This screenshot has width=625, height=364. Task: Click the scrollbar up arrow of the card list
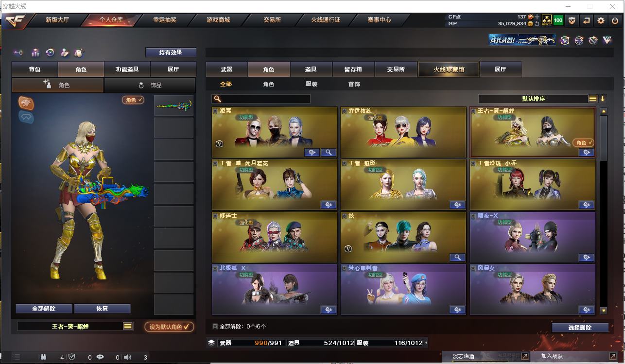(x=604, y=111)
